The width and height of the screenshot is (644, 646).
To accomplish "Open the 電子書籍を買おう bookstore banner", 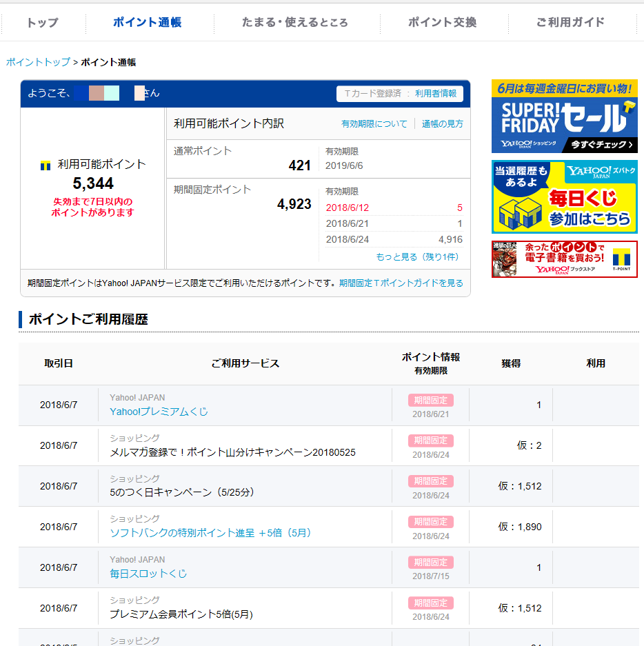I will click(x=565, y=259).
